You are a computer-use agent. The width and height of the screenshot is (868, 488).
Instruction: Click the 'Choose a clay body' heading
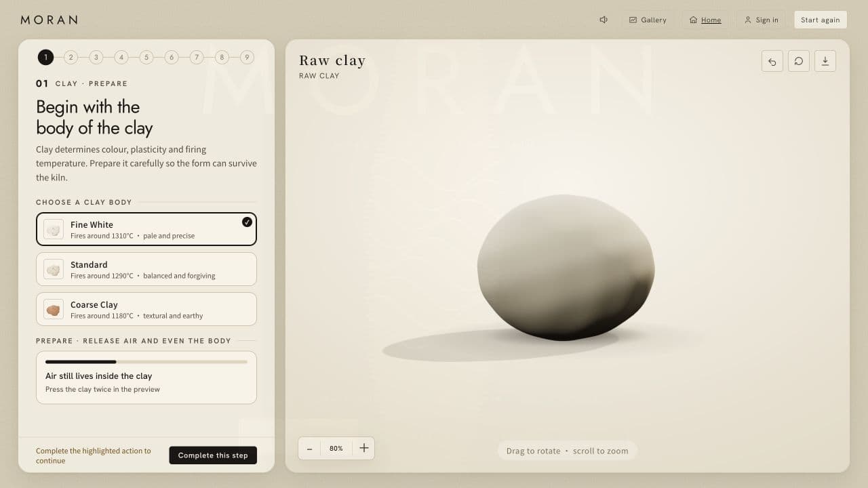click(84, 202)
